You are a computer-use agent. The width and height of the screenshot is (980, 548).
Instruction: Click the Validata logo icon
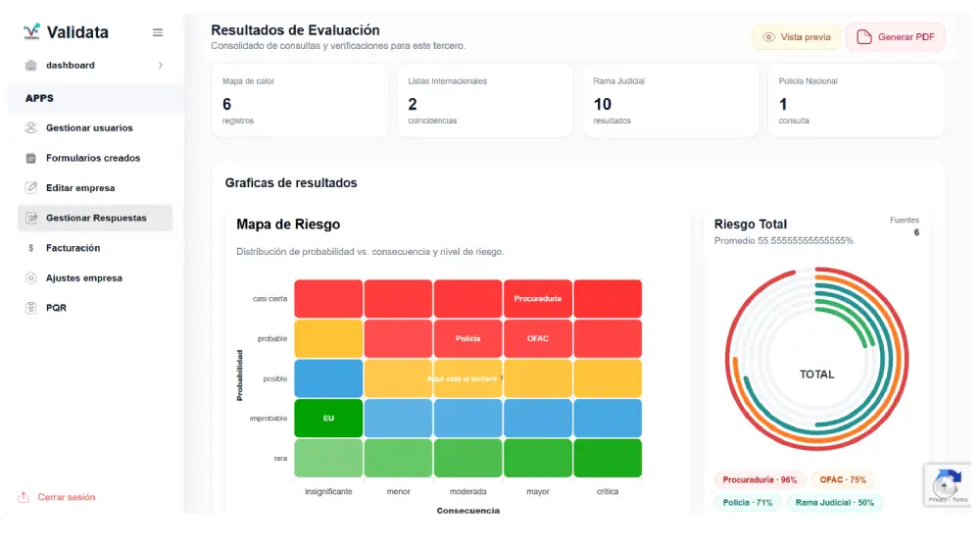tap(32, 32)
